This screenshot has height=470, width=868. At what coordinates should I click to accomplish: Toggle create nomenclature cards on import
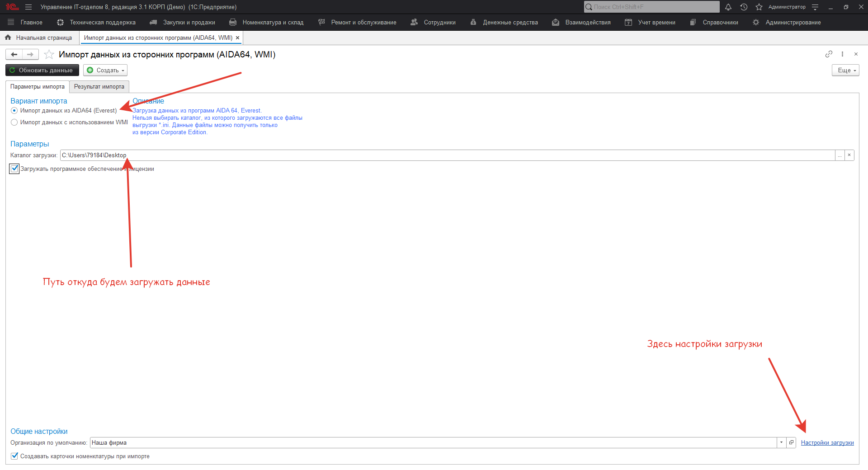[x=14, y=456]
